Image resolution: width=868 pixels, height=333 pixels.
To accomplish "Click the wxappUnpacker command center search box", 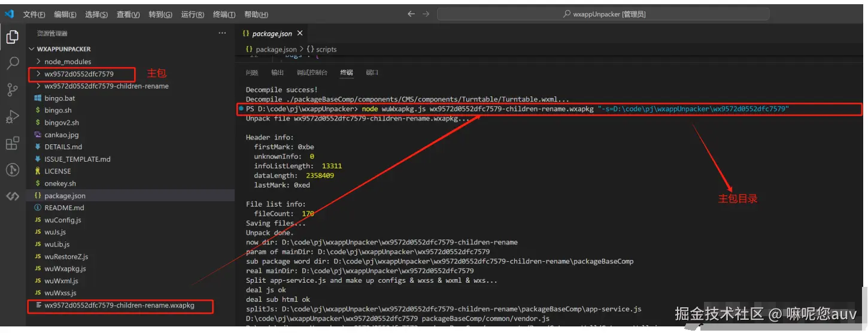I will [x=605, y=14].
